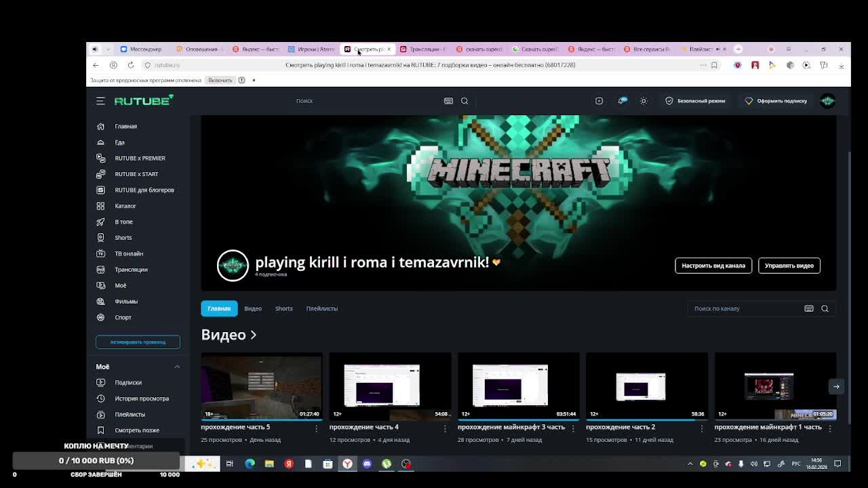Toggle the light/dark theme sun icon
This screenshot has height=488, width=868.
644,101
